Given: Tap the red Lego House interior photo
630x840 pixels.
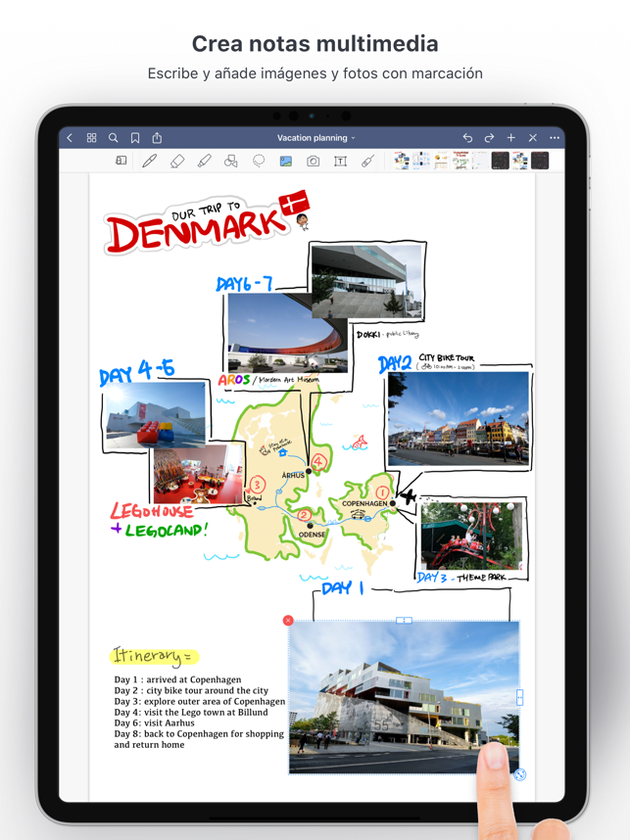Looking at the screenshot, I should [x=198, y=476].
